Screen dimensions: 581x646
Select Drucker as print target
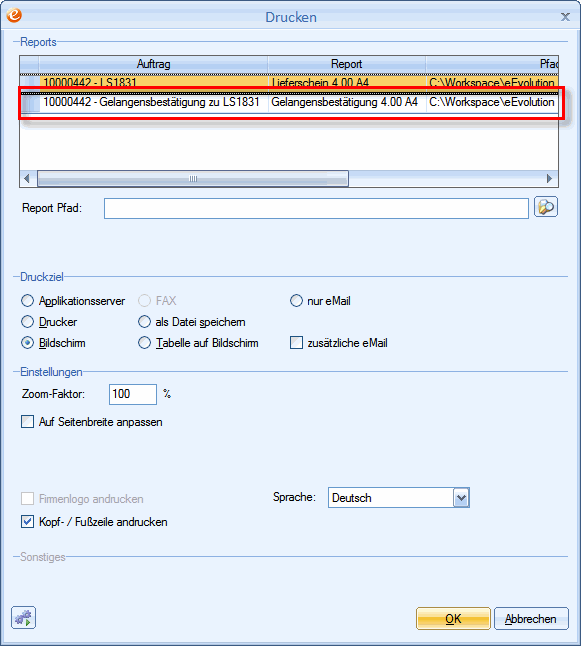[28, 322]
